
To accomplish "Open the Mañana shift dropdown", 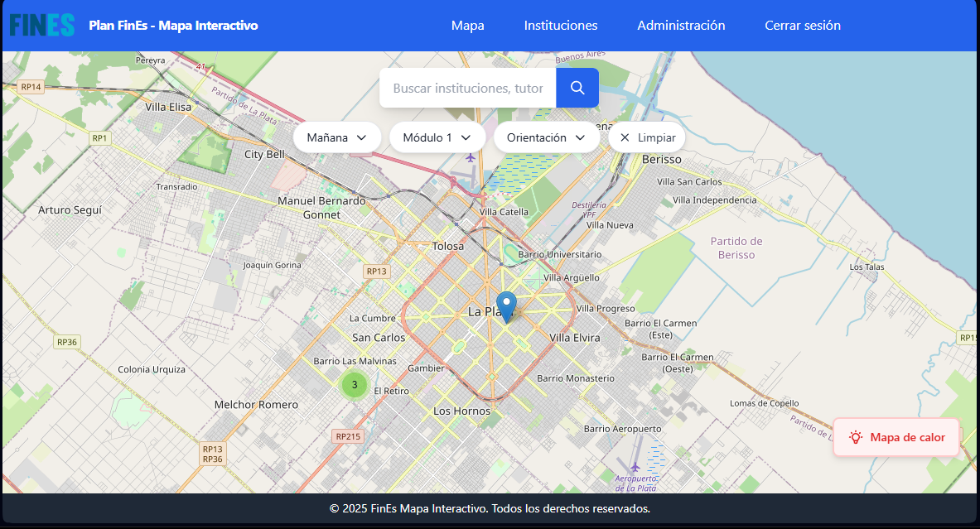I will tap(336, 137).
